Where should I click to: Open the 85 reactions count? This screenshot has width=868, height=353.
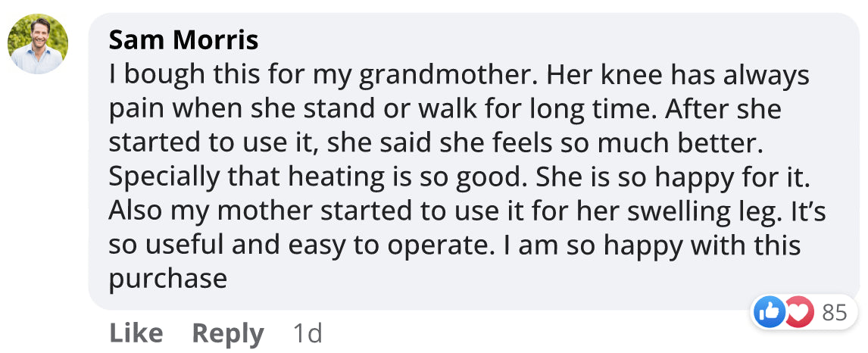(834, 312)
